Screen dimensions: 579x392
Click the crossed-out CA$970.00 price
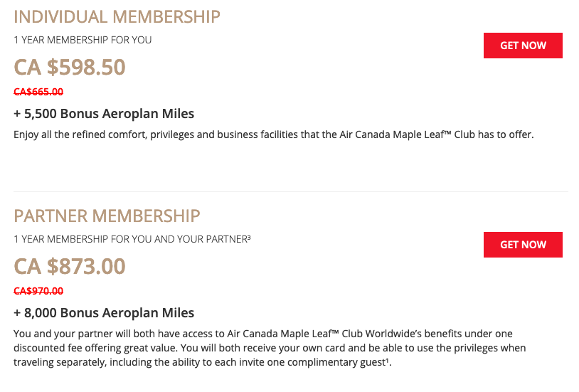click(x=38, y=290)
